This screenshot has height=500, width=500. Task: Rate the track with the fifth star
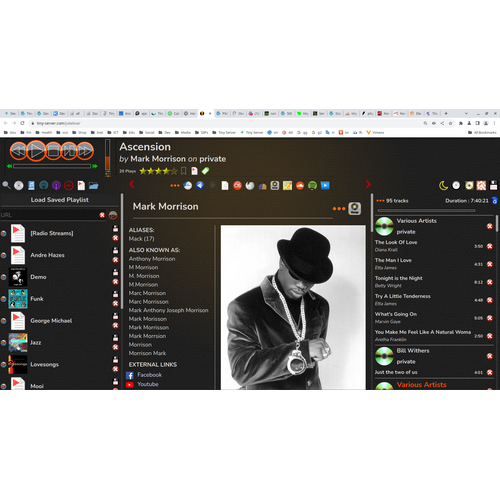pos(174,171)
